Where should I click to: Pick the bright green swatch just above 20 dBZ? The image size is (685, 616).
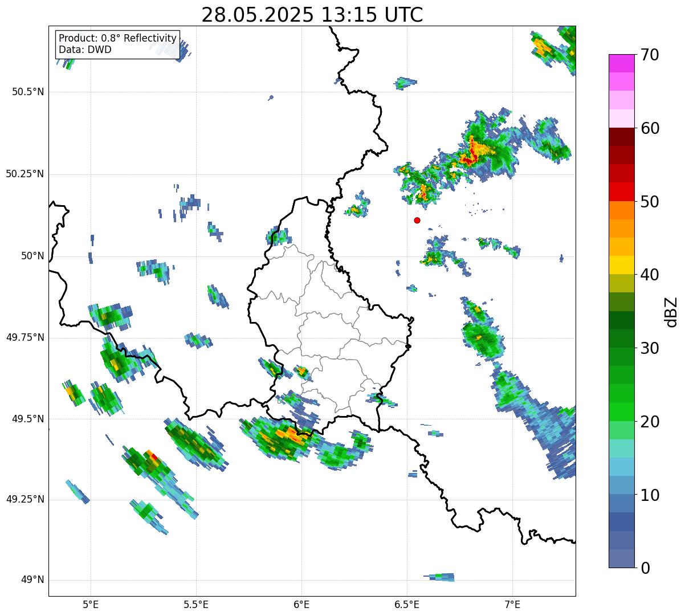pyautogui.click(x=621, y=412)
